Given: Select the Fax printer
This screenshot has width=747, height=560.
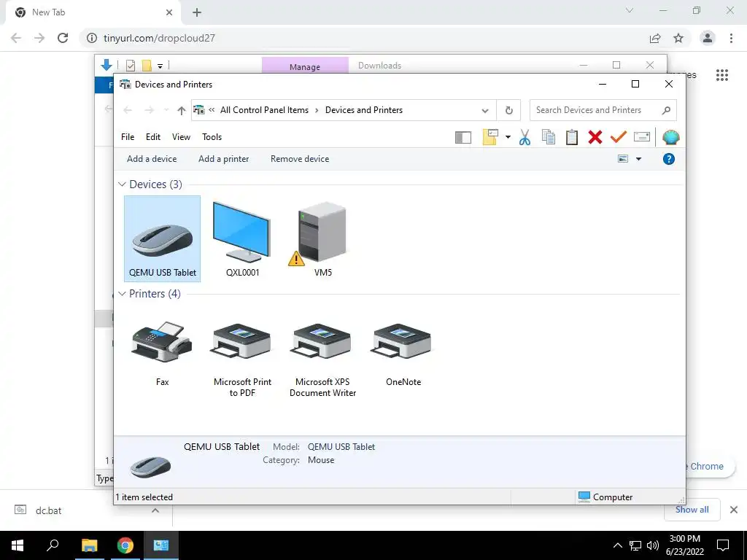Looking at the screenshot, I should pos(162,353).
